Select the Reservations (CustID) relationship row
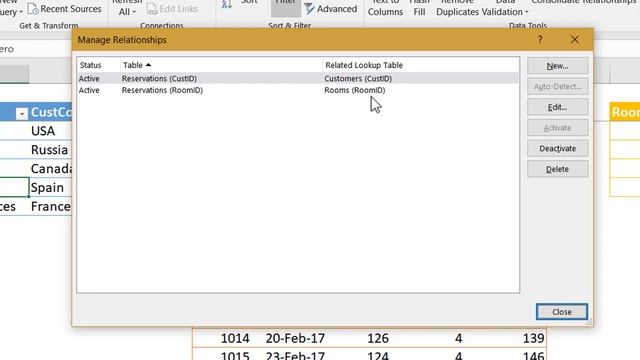This screenshot has width=640, height=360. pyautogui.click(x=298, y=78)
